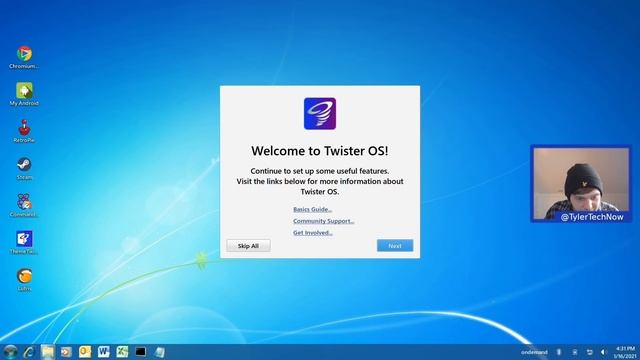
Task: Click the Bluetooth tray icon
Action: click(x=559, y=352)
